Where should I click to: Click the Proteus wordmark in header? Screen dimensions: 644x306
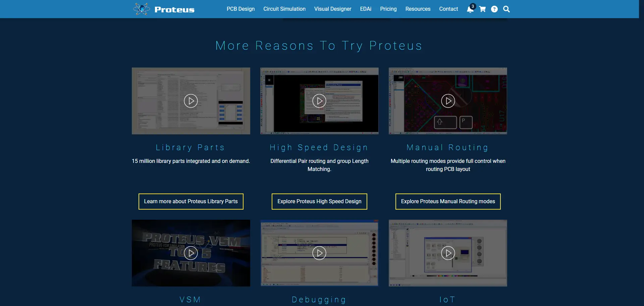click(x=174, y=10)
